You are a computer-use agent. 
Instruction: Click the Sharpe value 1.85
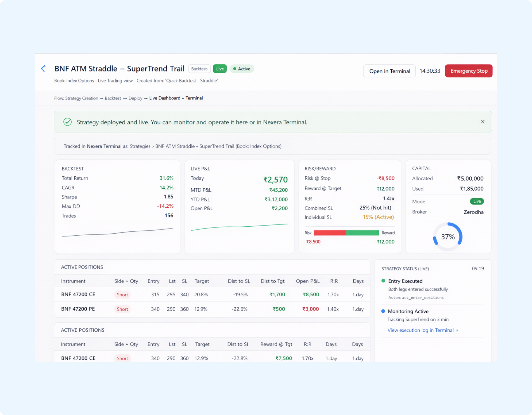(x=169, y=197)
